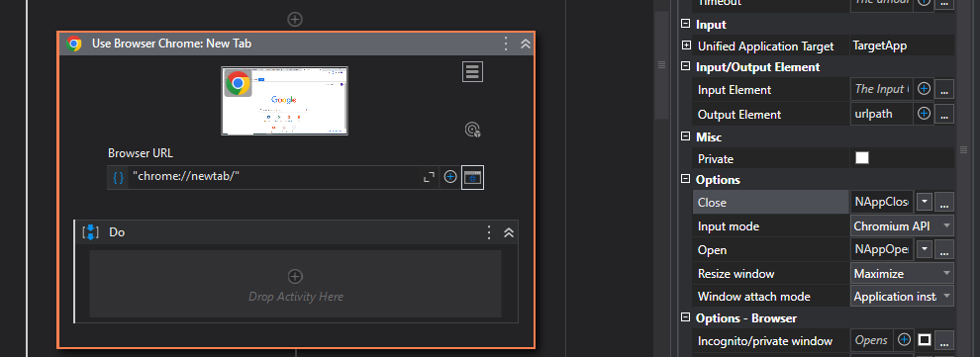Click the NAppClose value field

(x=882, y=202)
